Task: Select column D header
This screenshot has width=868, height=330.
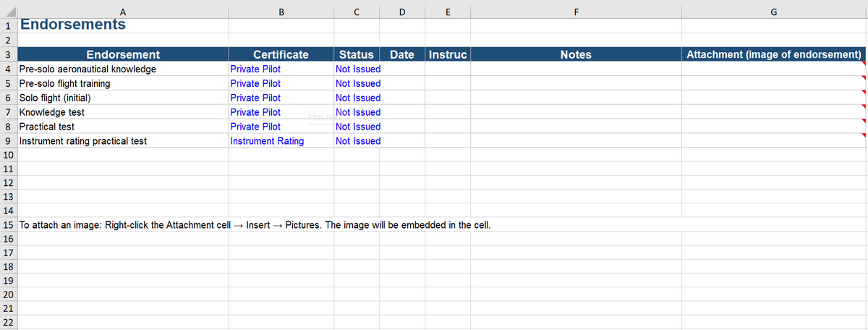Action: (x=402, y=11)
